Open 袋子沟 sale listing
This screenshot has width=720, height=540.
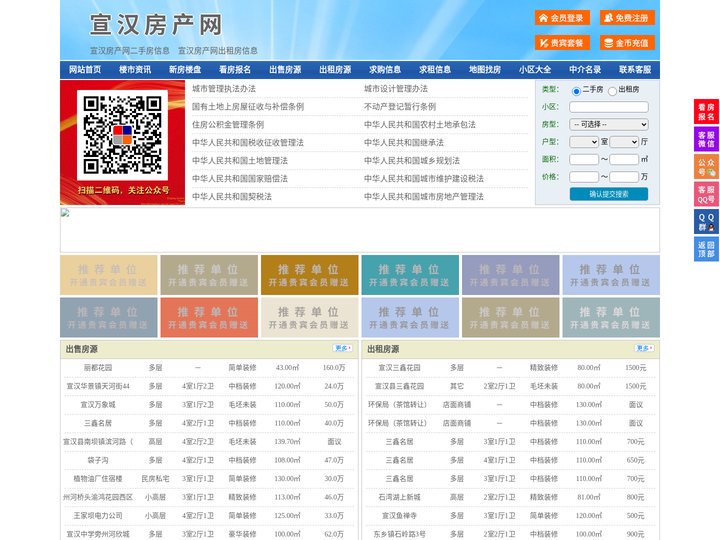pyautogui.click(x=98, y=460)
